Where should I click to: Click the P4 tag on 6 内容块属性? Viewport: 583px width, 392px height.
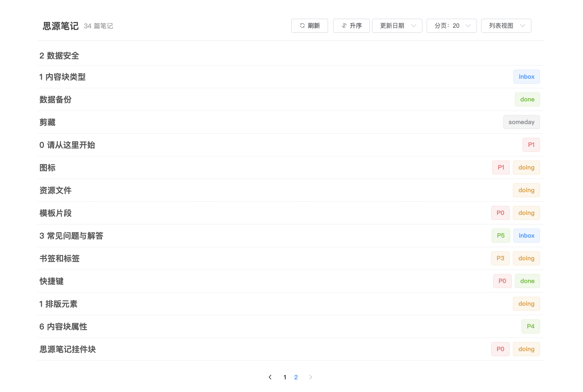pyautogui.click(x=531, y=326)
